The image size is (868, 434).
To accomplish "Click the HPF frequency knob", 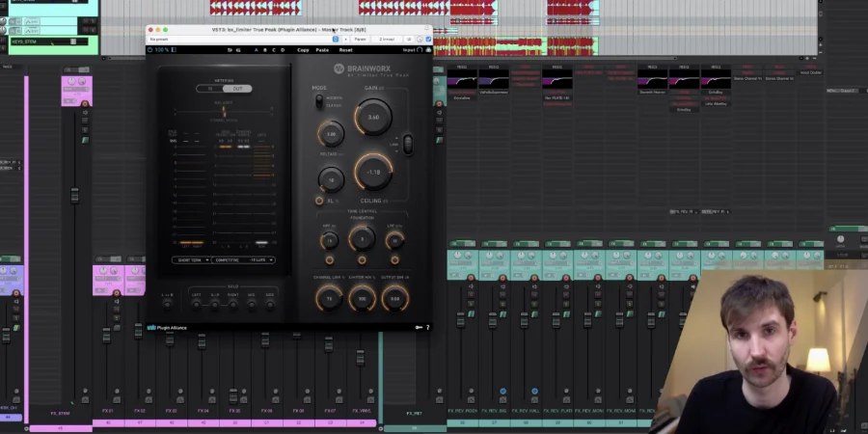I will (x=330, y=240).
